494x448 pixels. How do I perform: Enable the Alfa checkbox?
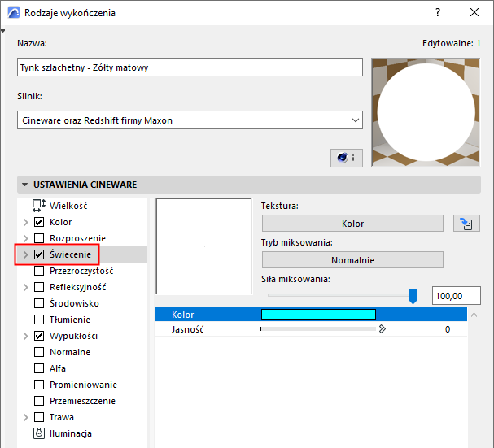click(x=39, y=368)
